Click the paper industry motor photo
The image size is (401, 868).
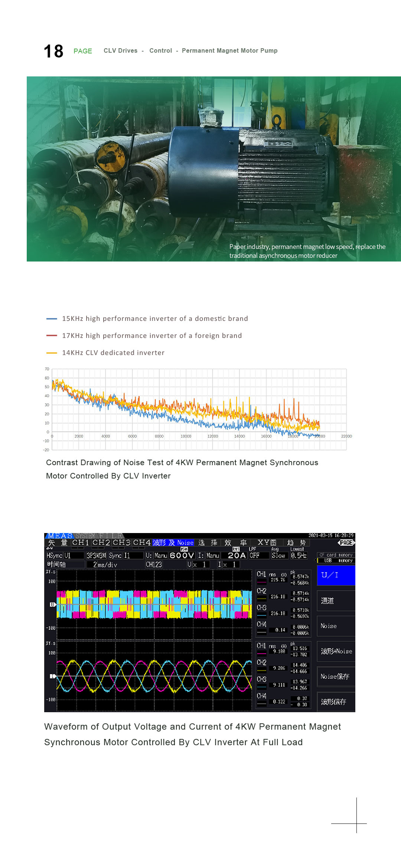(x=214, y=169)
